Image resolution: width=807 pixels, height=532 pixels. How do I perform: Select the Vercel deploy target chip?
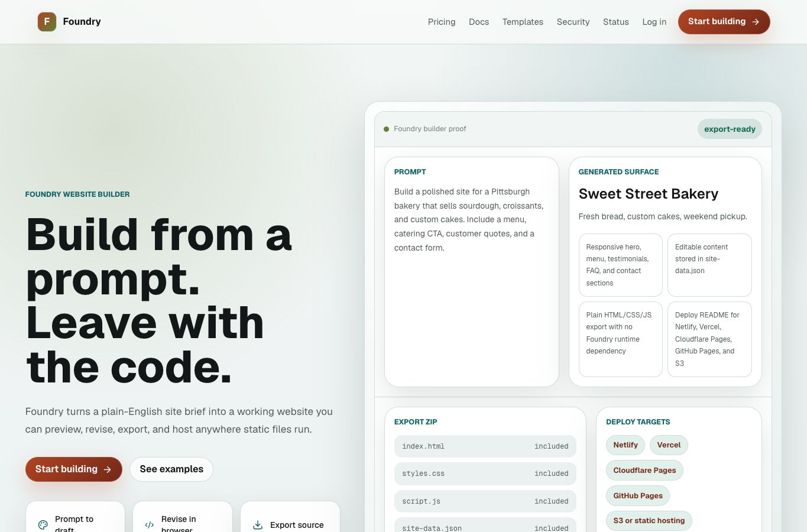(x=669, y=445)
